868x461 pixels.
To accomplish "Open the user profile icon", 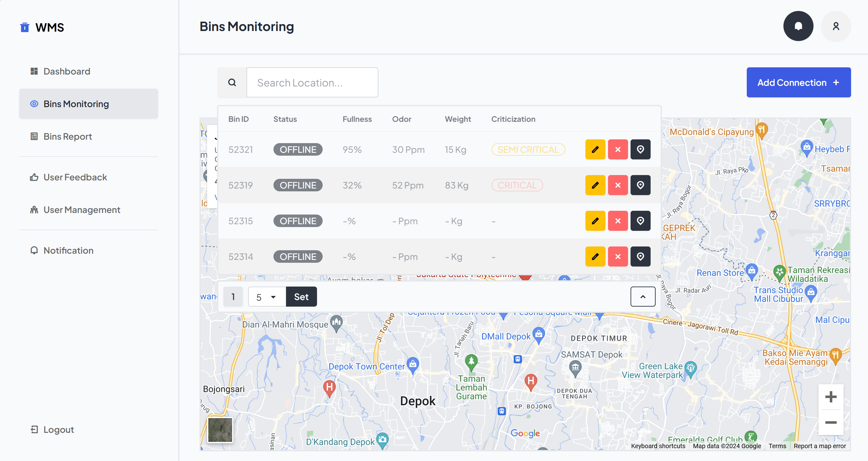I will click(836, 26).
